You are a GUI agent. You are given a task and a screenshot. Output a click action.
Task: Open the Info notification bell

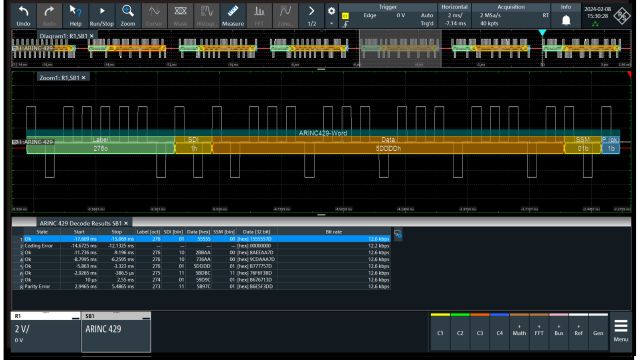[566, 16]
